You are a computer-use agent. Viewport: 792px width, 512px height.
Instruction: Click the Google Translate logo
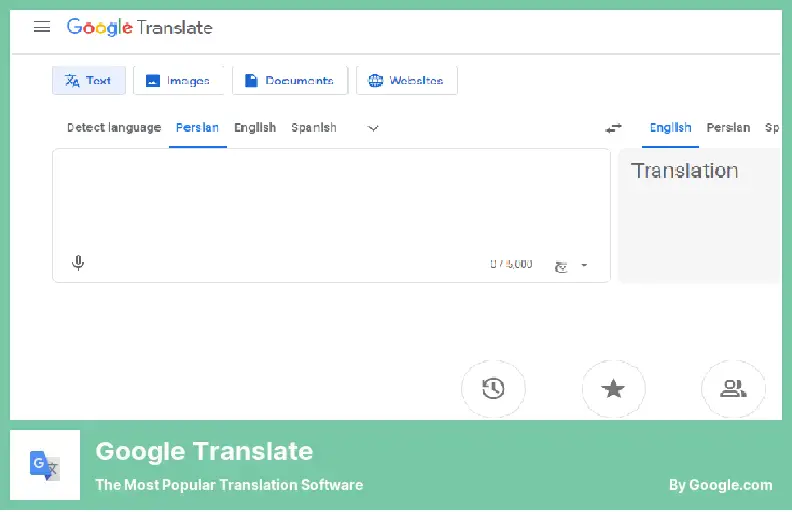(x=139, y=27)
